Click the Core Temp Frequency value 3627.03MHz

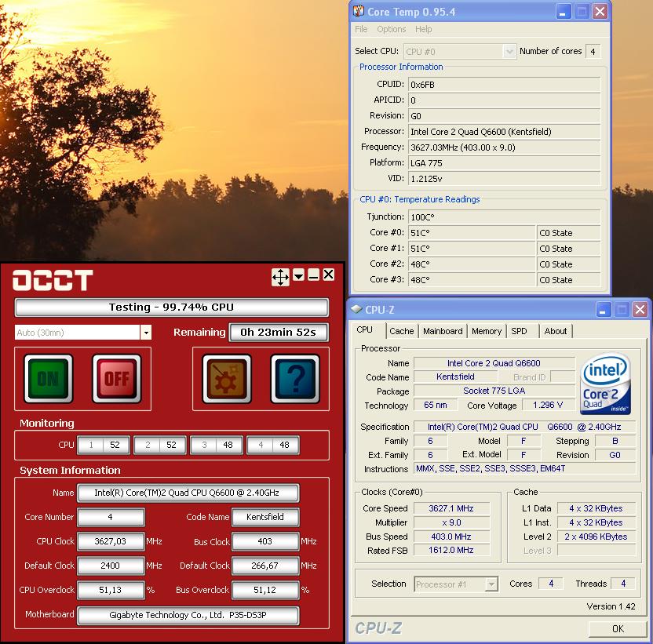point(505,147)
